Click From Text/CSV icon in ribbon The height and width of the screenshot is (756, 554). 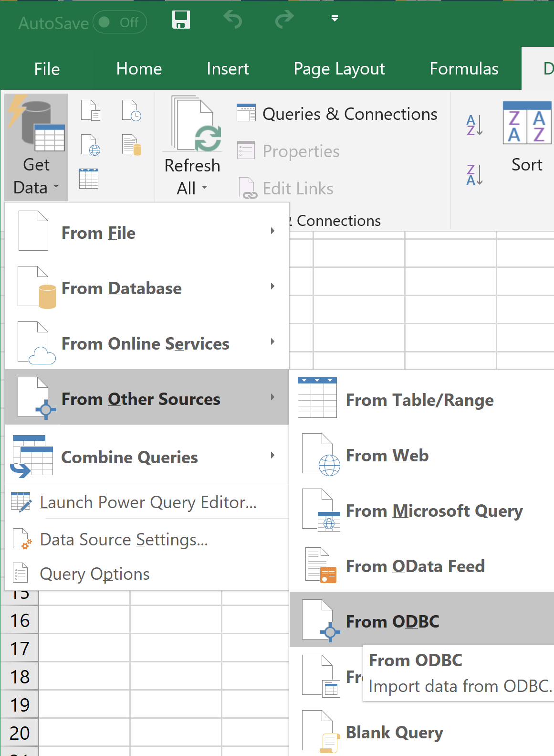91,110
